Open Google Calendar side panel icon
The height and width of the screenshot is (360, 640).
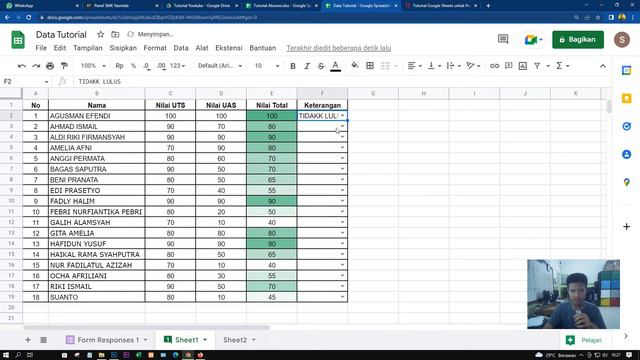click(x=626, y=71)
